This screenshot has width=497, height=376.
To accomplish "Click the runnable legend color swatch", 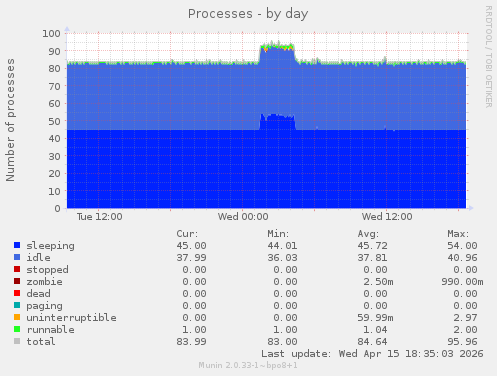I will 17,329.
